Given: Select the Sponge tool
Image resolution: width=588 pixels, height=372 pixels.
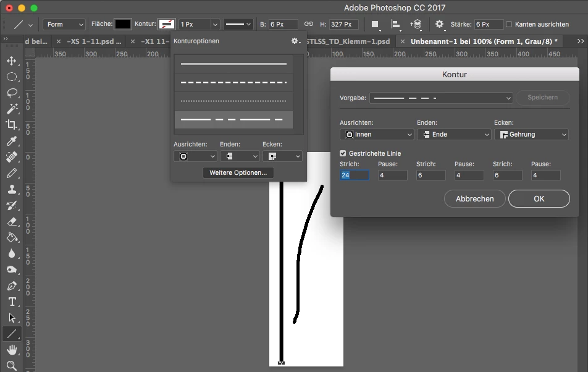Looking at the screenshot, I should coord(12,269).
